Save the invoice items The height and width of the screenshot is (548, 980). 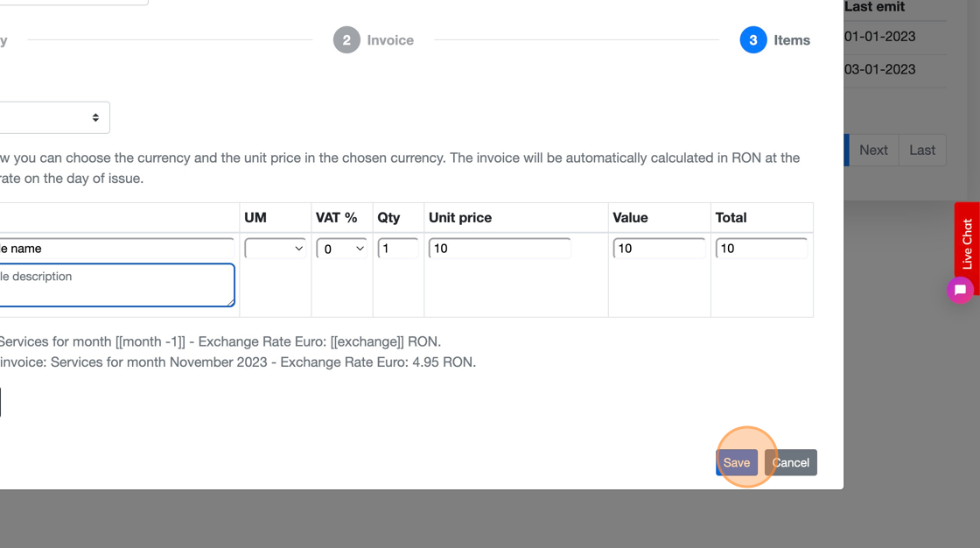(x=736, y=462)
